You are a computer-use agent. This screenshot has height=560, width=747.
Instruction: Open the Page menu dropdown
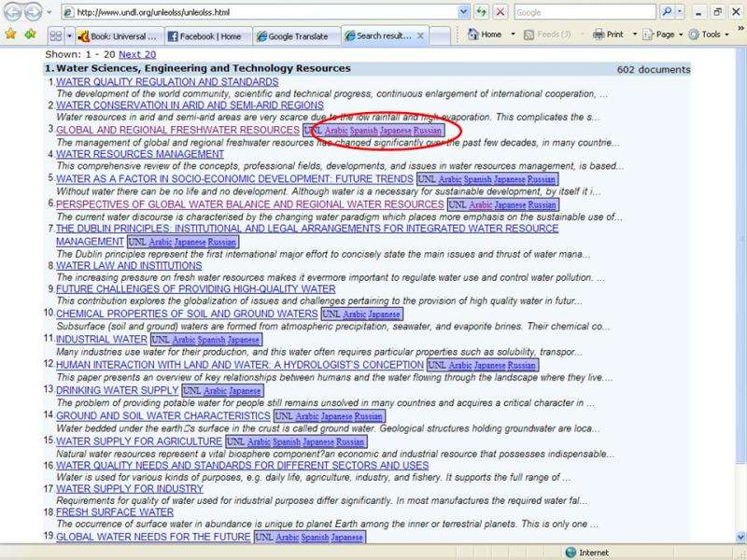point(663,35)
